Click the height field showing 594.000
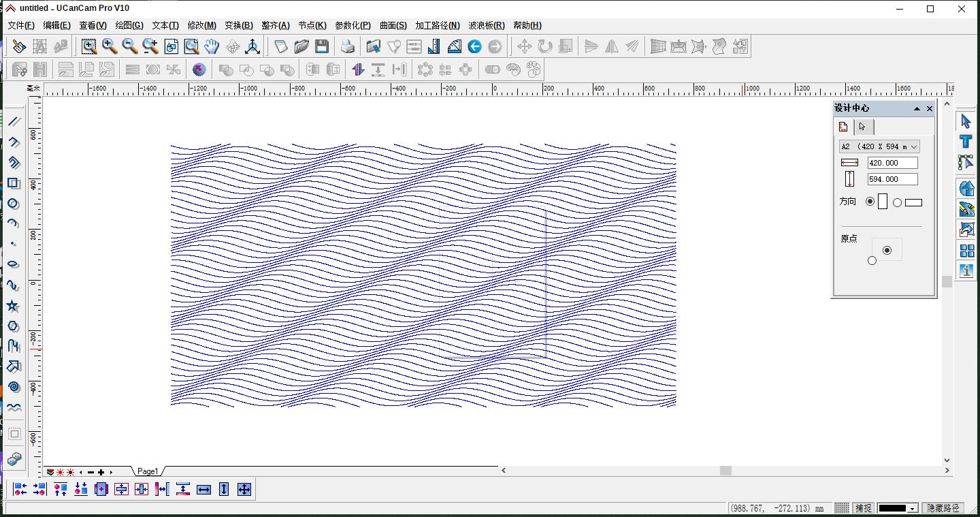This screenshot has height=517, width=980. [x=893, y=179]
